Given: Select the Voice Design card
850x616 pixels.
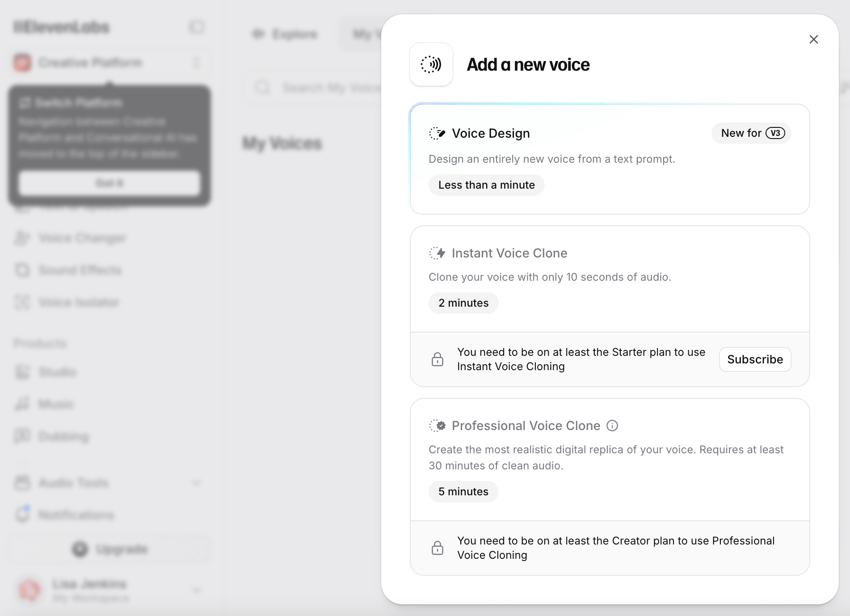Looking at the screenshot, I should [610, 159].
